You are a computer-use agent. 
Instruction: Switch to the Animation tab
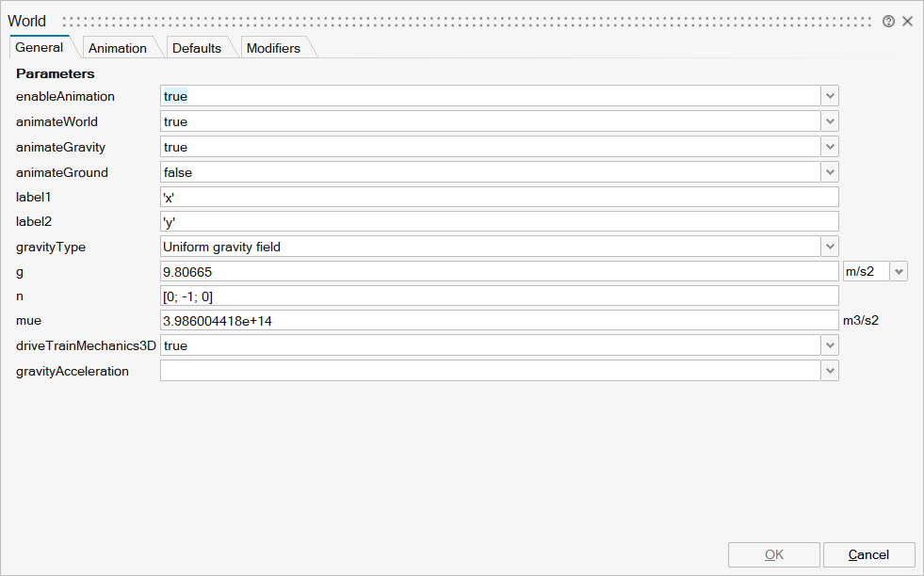point(118,48)
